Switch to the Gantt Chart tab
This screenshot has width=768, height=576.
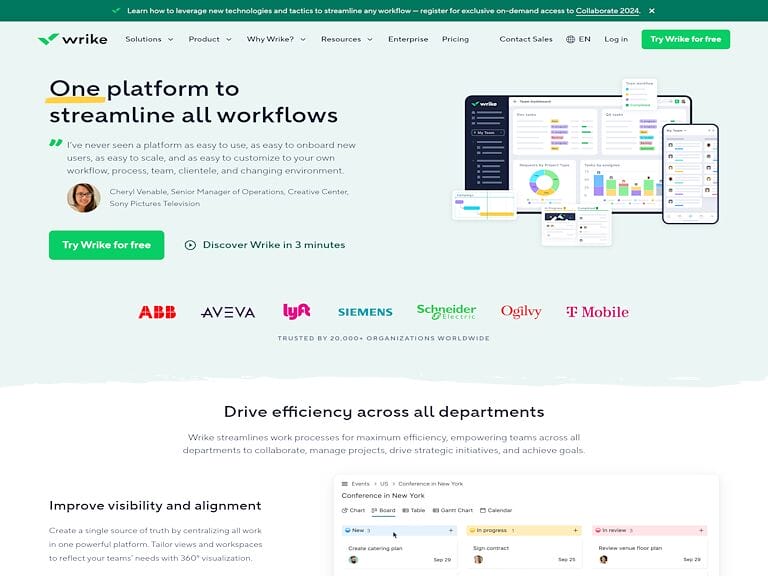point(453,510)
